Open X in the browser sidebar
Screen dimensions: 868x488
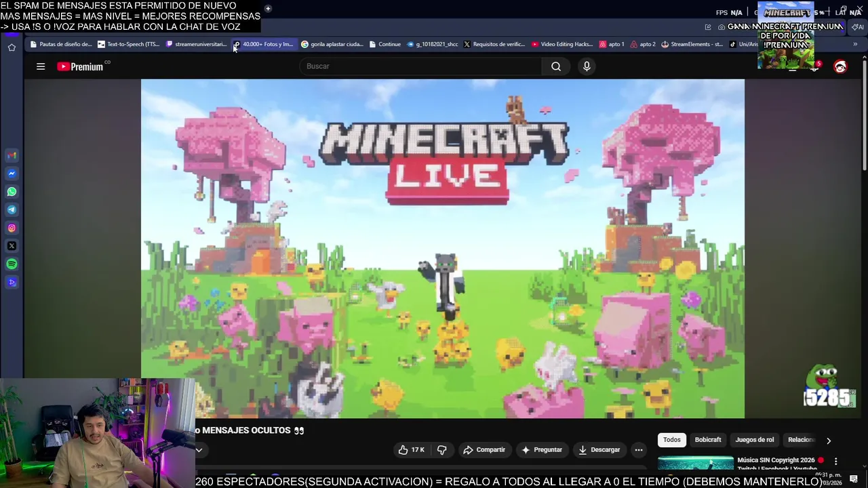12,246
